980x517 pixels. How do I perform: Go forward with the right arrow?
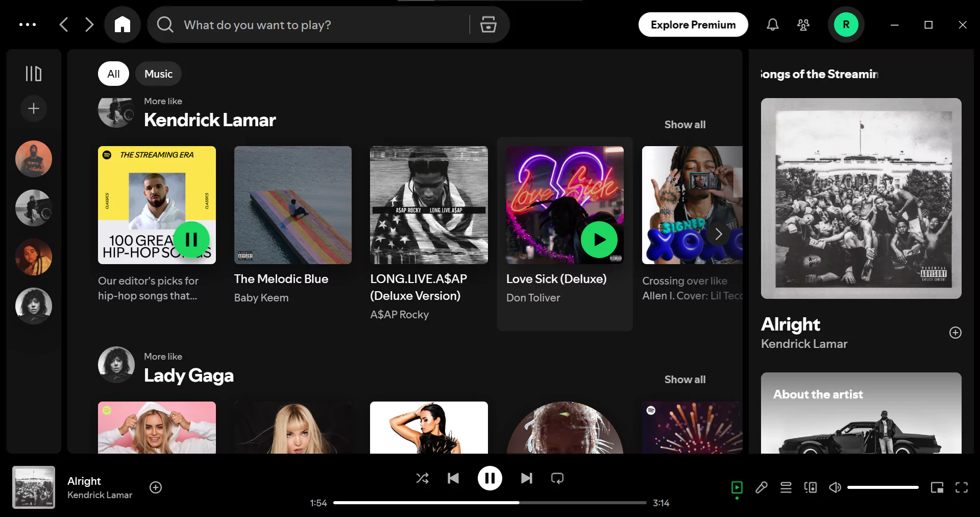pyautogui.click(x=89, y=25)
